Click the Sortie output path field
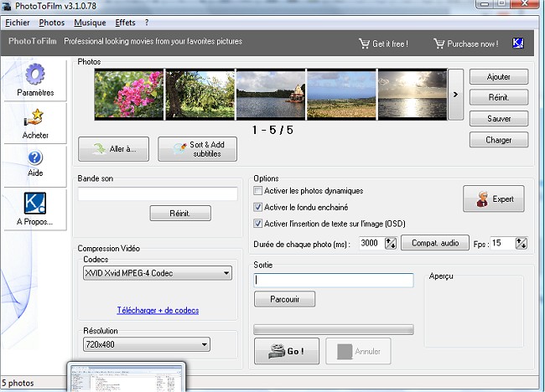The height and width of the screenshot is (392, 545). click(x=334, y=281)
